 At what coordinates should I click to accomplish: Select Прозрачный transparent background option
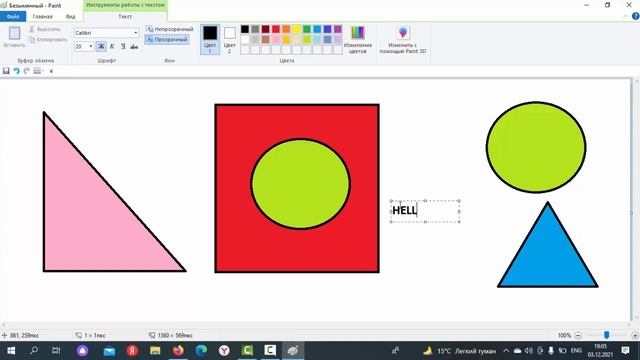tap(167, 40)
